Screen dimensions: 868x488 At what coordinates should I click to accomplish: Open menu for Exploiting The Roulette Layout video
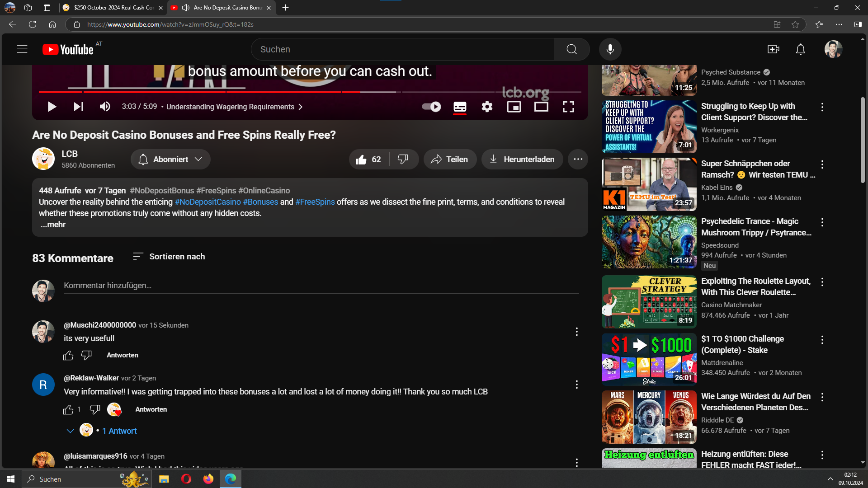(x=822, y=282)
